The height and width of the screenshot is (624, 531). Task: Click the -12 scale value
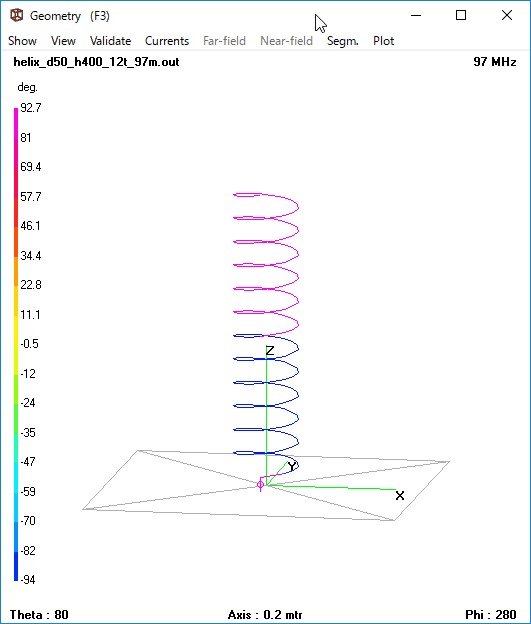(28, 374)
